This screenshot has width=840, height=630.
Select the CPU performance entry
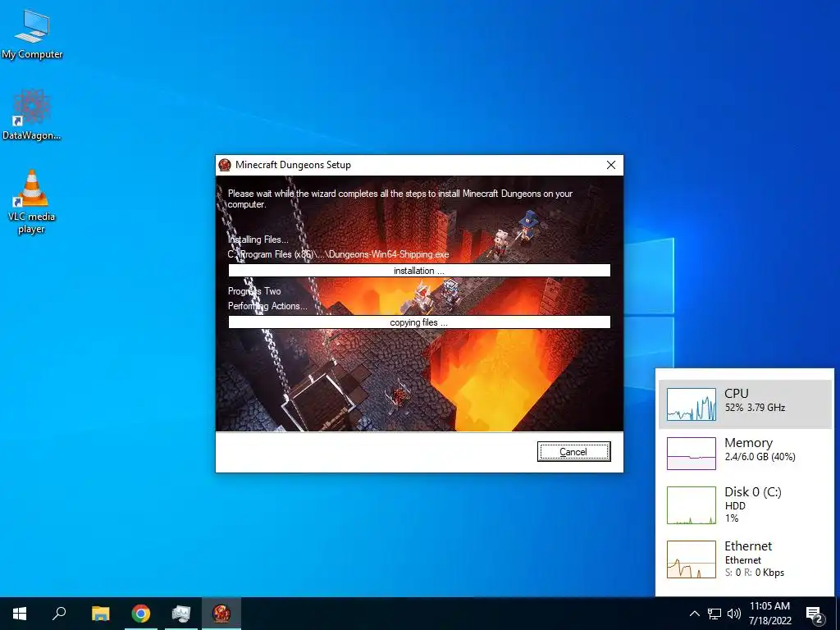(745, 404)
